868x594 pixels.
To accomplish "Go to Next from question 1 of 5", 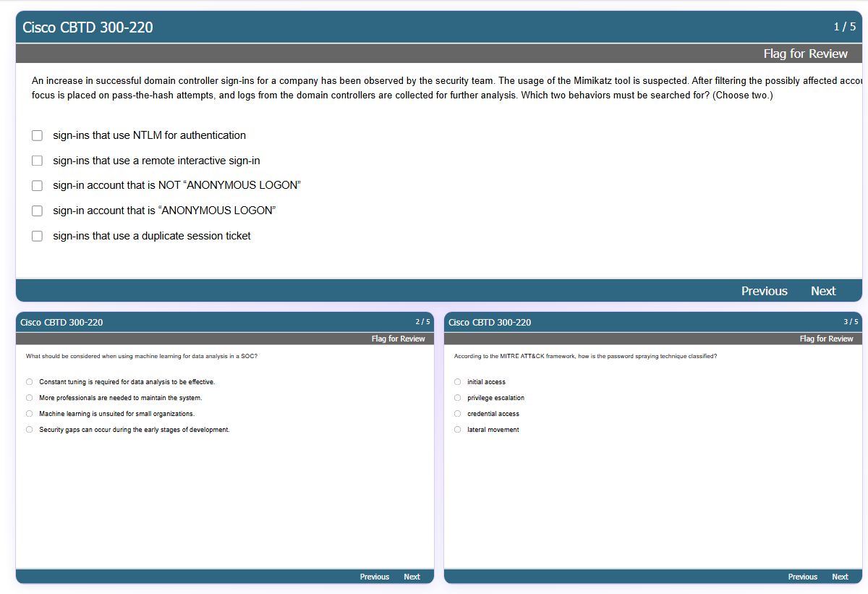I will pos(823,291).
